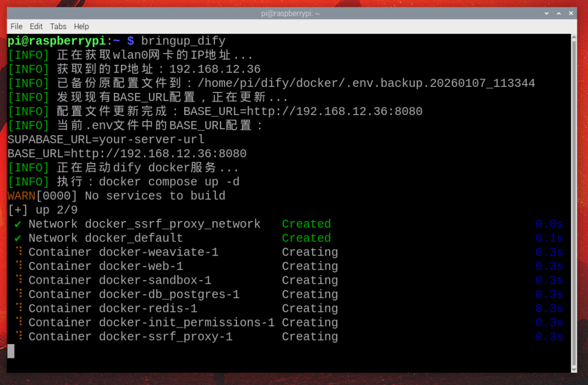Click 'docker-init_permissions-1' container name

(187, 323)
